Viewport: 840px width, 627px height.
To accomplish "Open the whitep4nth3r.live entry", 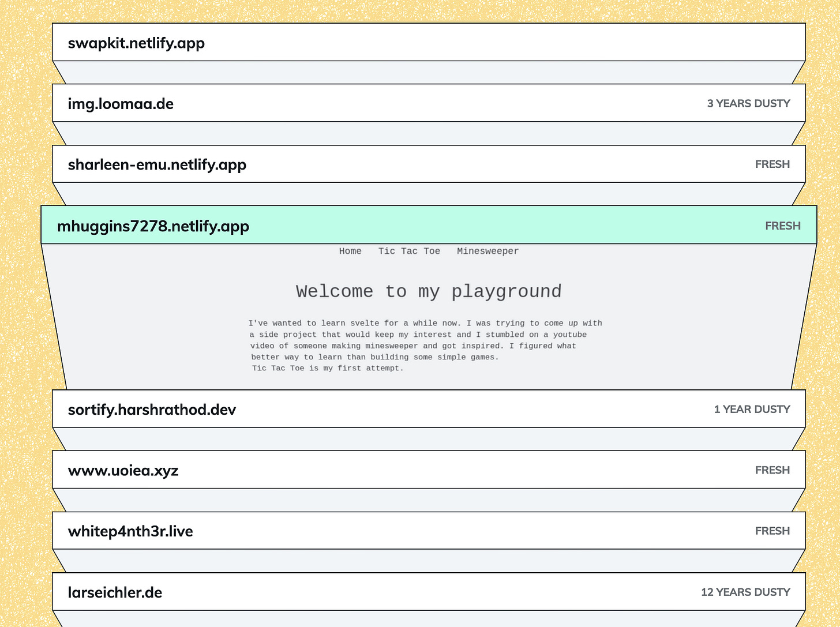I will [429, 531].
